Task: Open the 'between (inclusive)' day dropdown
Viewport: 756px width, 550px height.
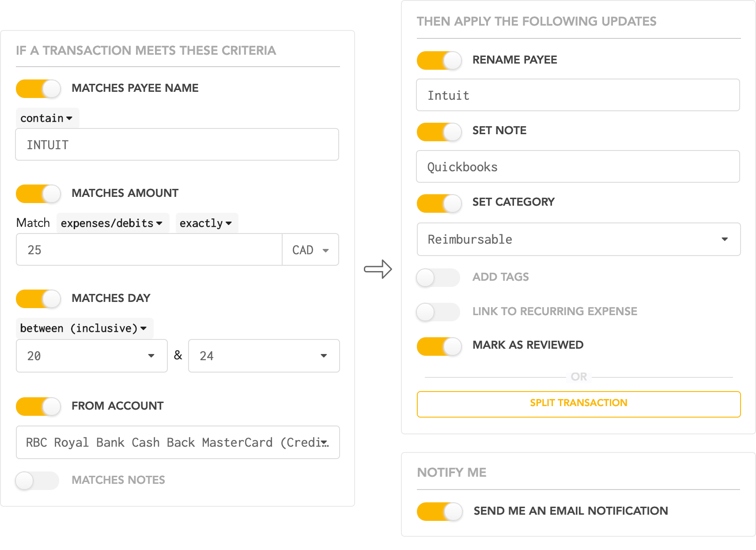Action: point(84,328)
